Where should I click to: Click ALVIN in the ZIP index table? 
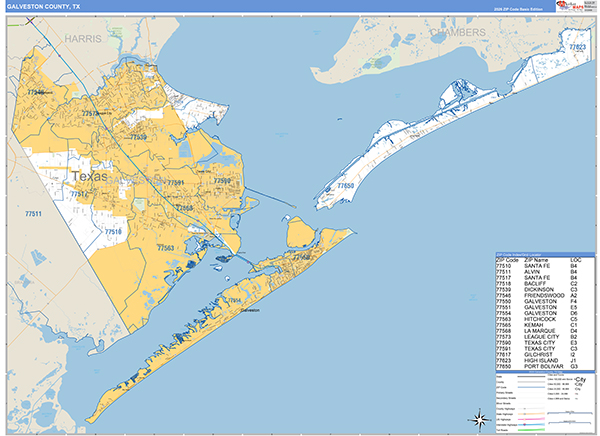pyautogui.click(x=532, y=272)
